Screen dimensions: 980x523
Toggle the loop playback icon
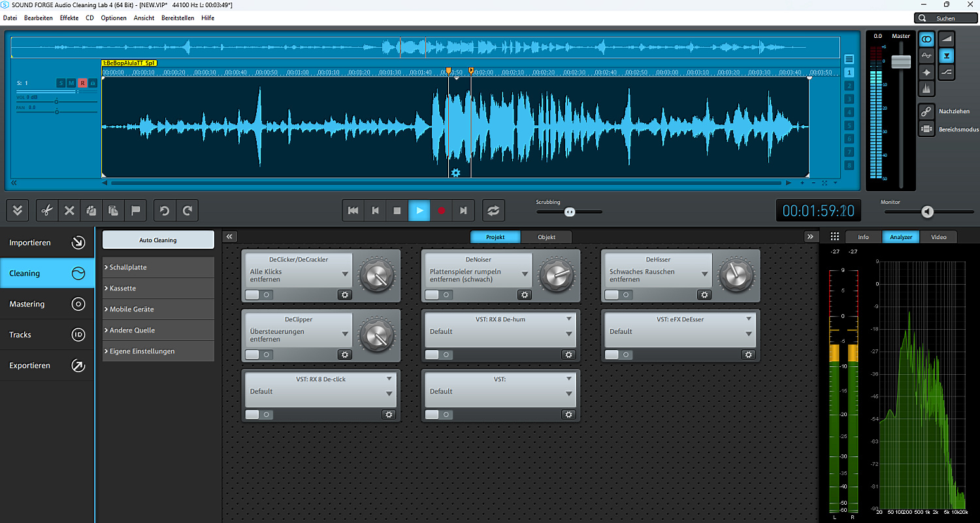coord(493,210)
